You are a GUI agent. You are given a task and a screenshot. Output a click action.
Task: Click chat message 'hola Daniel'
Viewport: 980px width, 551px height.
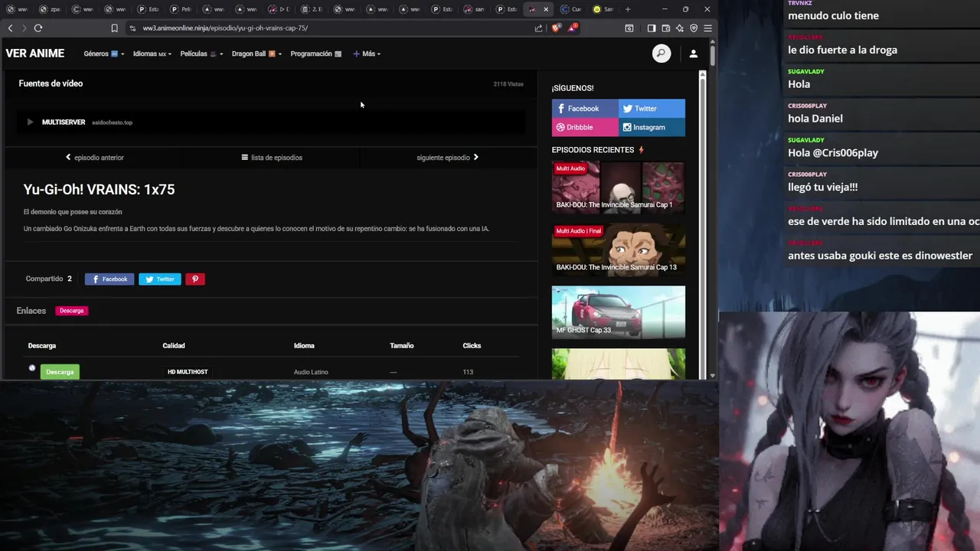coord(815,119)
